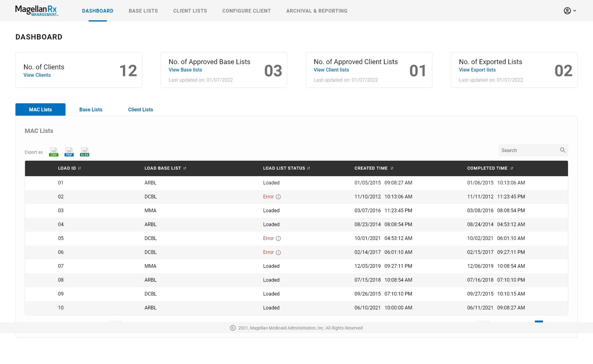Sort by Load List Status column
Viewport: 593px width, 364px height.
tap(308, 168)
